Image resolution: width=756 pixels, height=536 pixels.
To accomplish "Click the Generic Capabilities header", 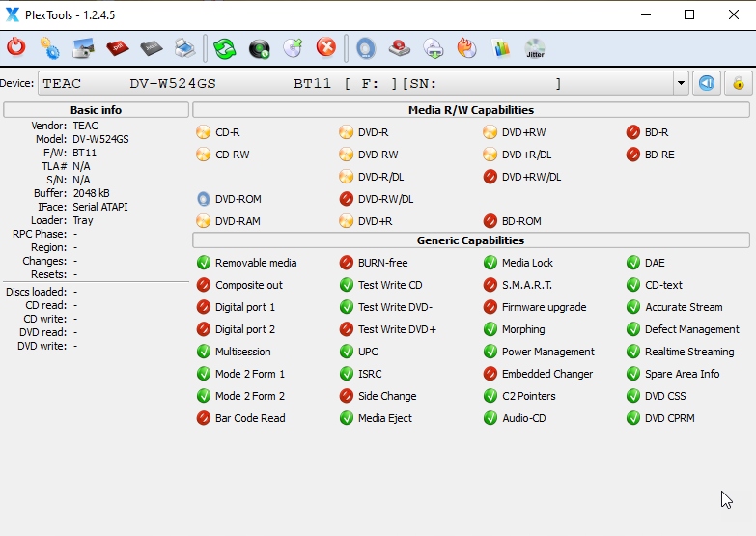I will tap(471, 240).
